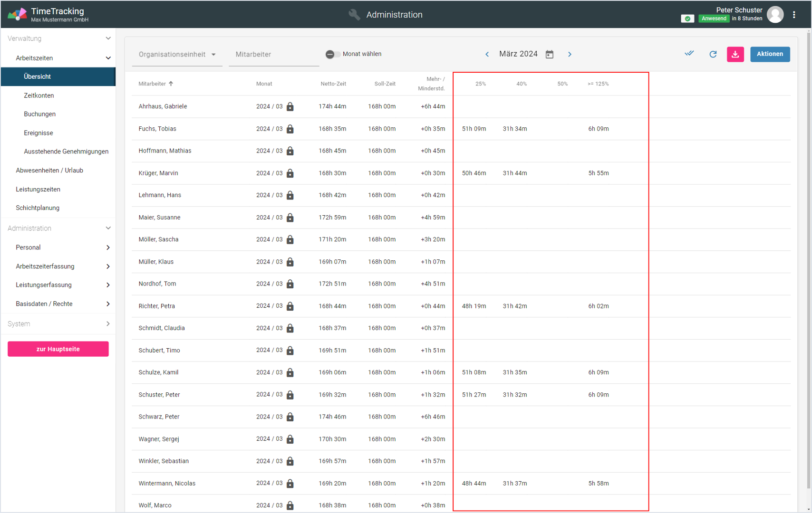Open the calendar picker next to März 2024
The height and width of the screenshot is (513, 812).
click(x=550, y=54)
